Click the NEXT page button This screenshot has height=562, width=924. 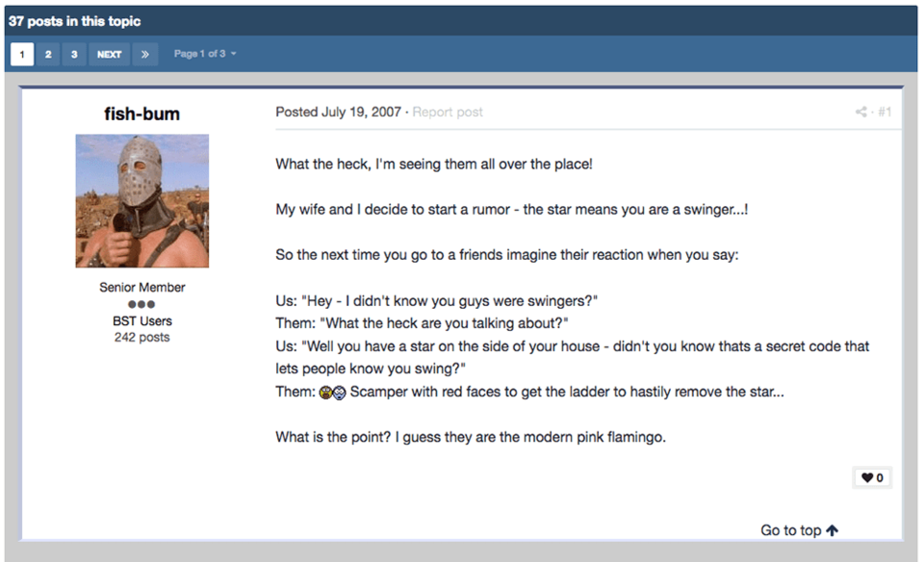pyautogui.click(x=109, y=54)
